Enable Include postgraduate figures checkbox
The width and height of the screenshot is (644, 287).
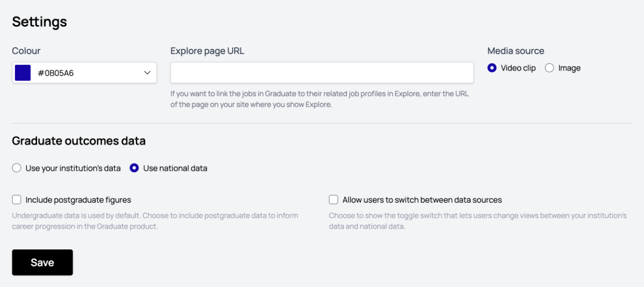(x=17, y=200)
